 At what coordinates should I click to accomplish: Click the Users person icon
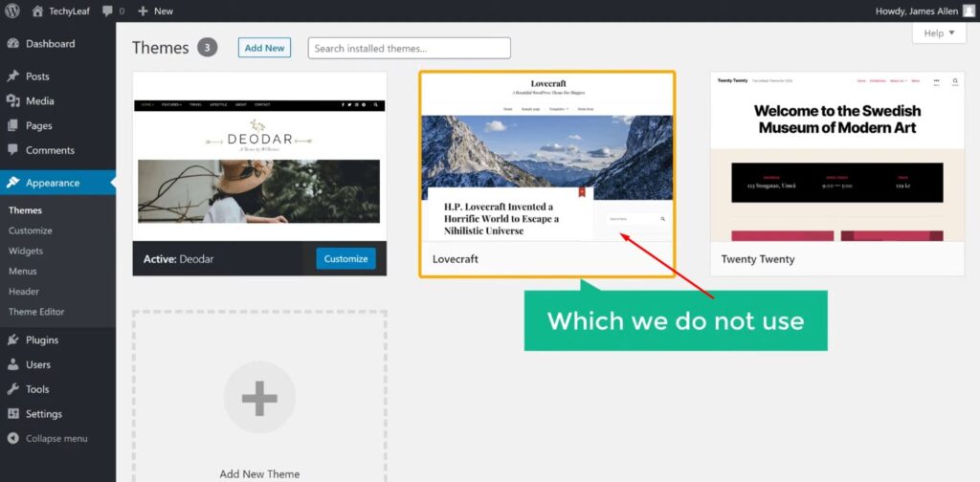point(12,364)
